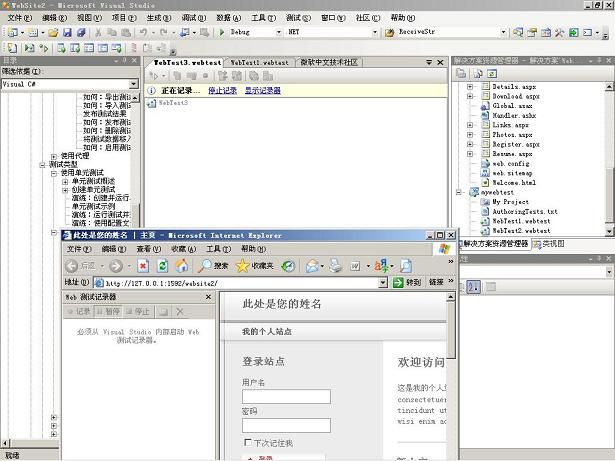The image size is (615, 461).
Task: Click the IE Mail icon
Action: coord(312,266)
